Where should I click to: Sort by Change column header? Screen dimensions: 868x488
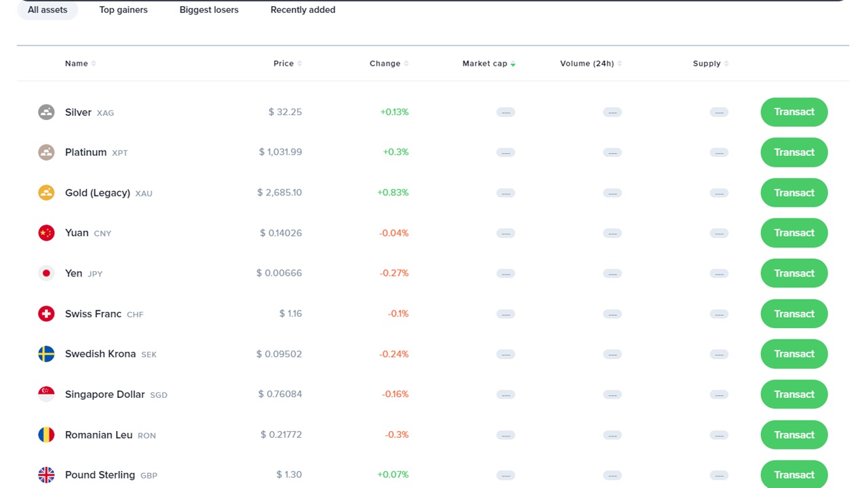tap(385, 64)
